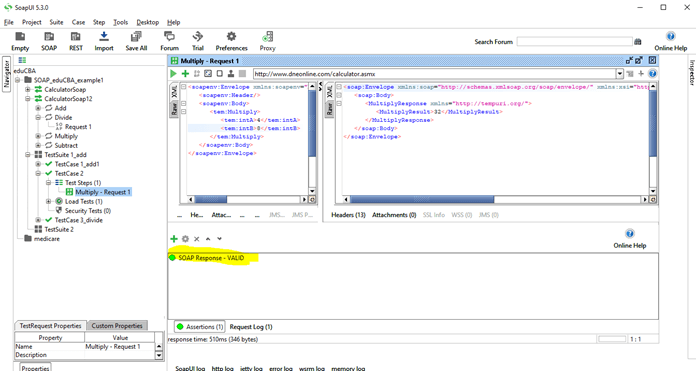Viewport: 696px width, 371px height.
Task: Expand the Add operation node
Action: pos(38,108)
